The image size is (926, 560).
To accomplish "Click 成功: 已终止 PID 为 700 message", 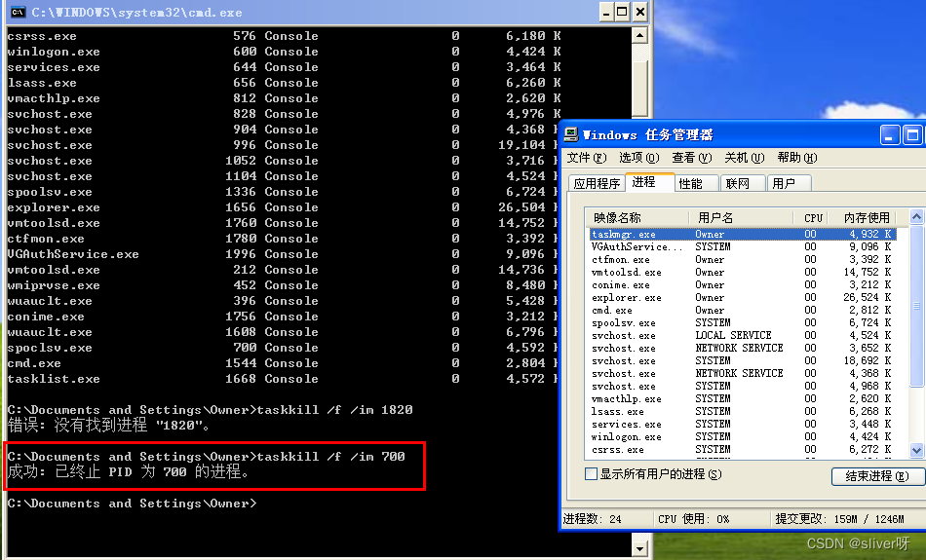I will (x=128, y=472).
